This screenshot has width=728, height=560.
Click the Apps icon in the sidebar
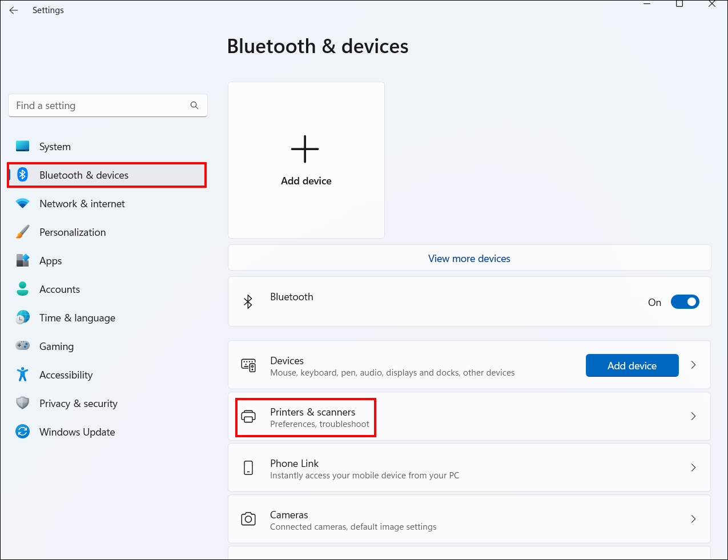coord(23,261)
